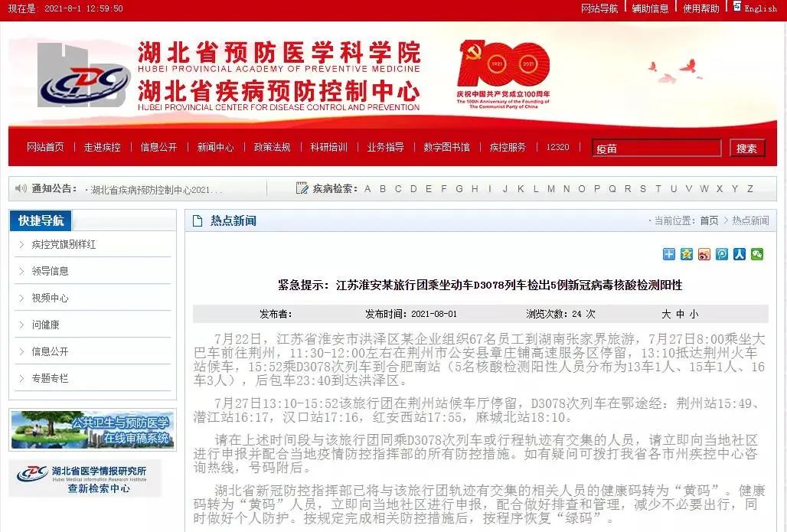Set article font size to 大

click(666, 314)
